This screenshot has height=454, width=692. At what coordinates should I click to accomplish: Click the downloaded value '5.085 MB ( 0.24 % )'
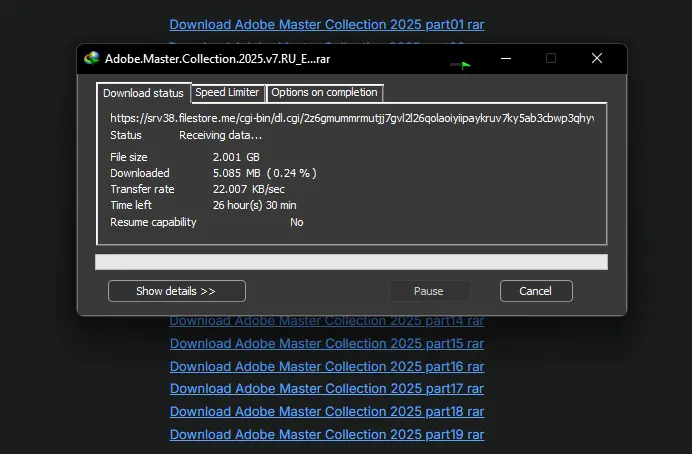click(x=265, y=173)
